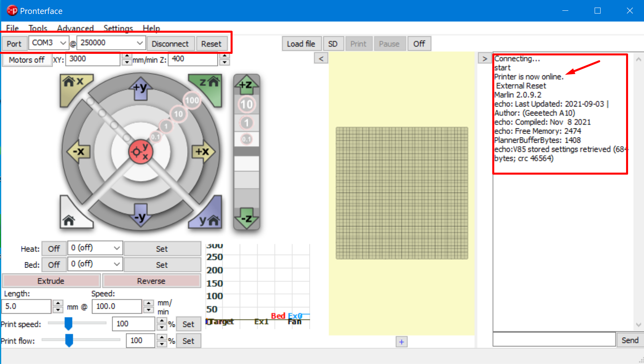This screenshot has height=364, width=644.
Task: Select the 1 mm XY jog step bubble
Action: [166, 126]
